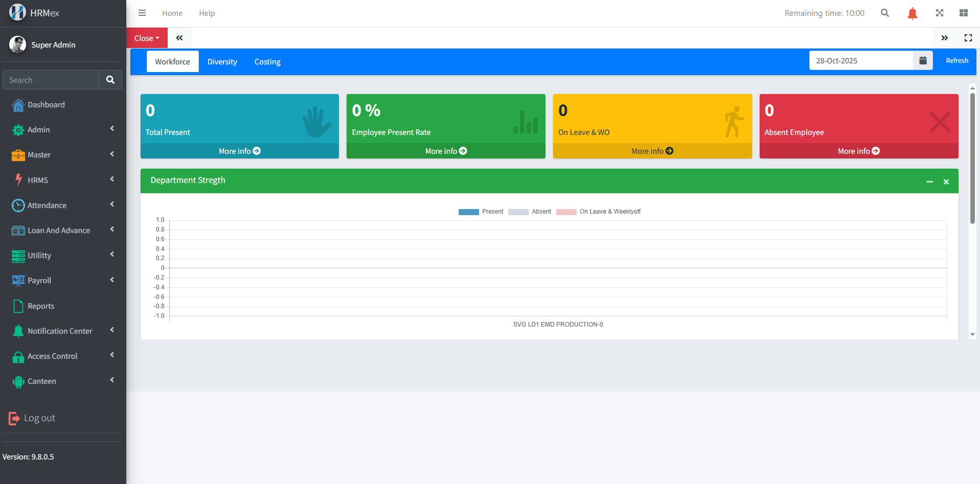Expand the Attendance sidebar menu
This screenshot has height=484, width=980.
[x=46, y=205]
